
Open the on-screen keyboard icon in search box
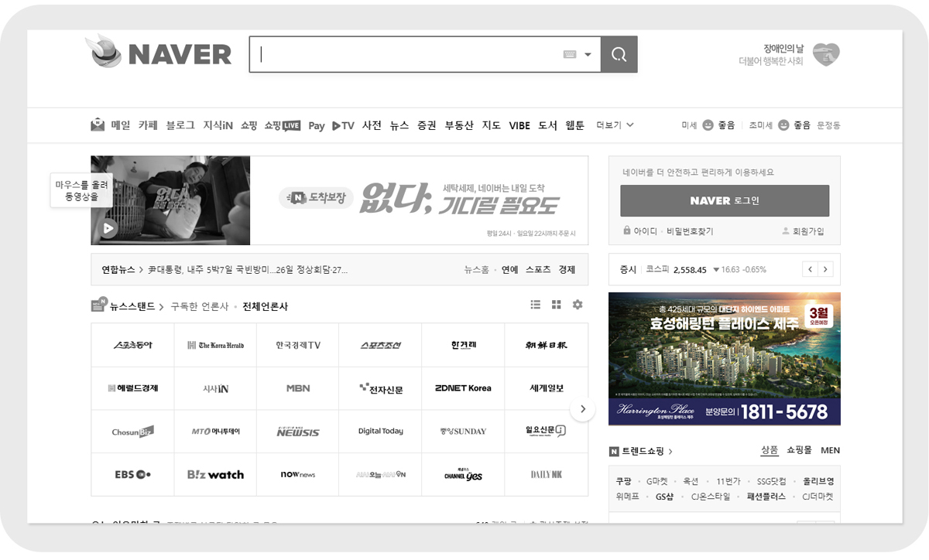(570, 54)
